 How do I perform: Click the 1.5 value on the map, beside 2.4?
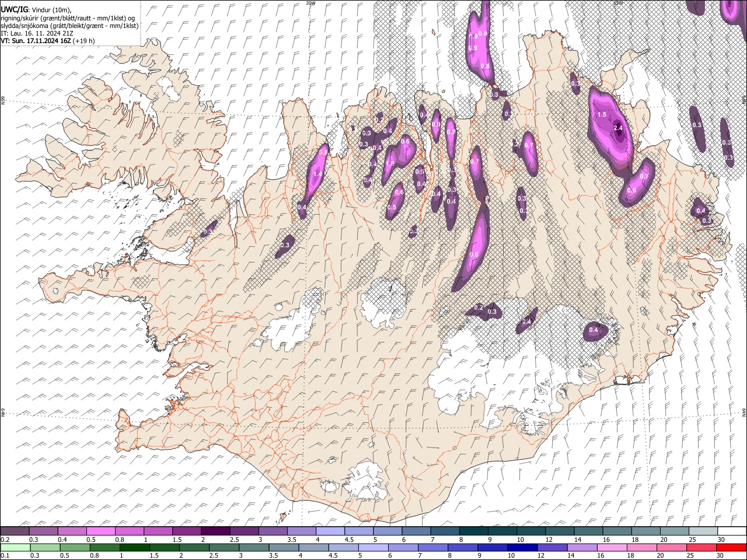tap(602, 114)
